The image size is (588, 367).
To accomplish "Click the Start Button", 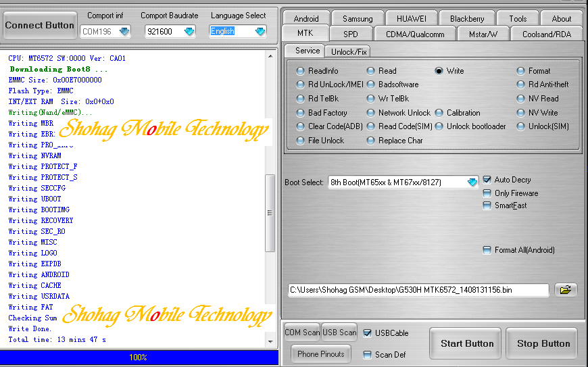I will (467, 343).
